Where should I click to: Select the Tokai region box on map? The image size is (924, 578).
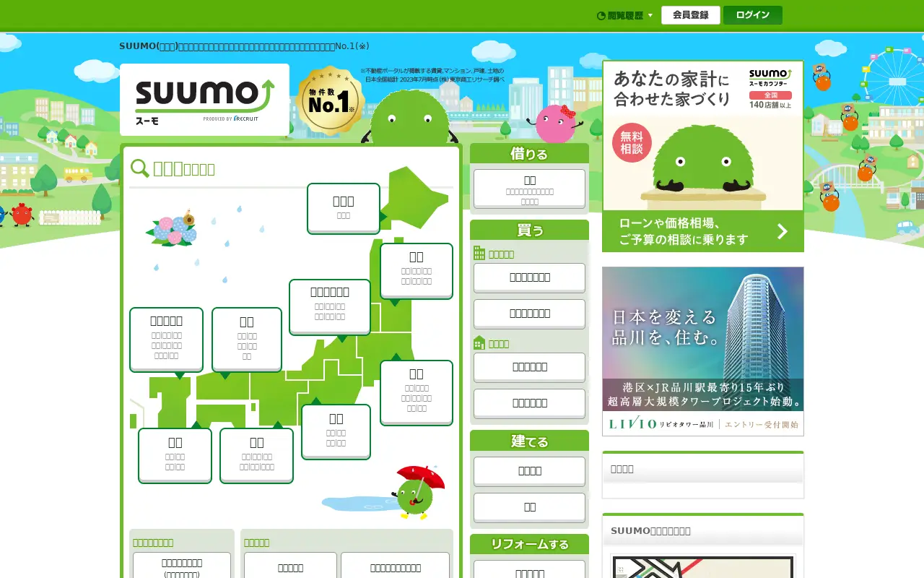pos(336,431)
